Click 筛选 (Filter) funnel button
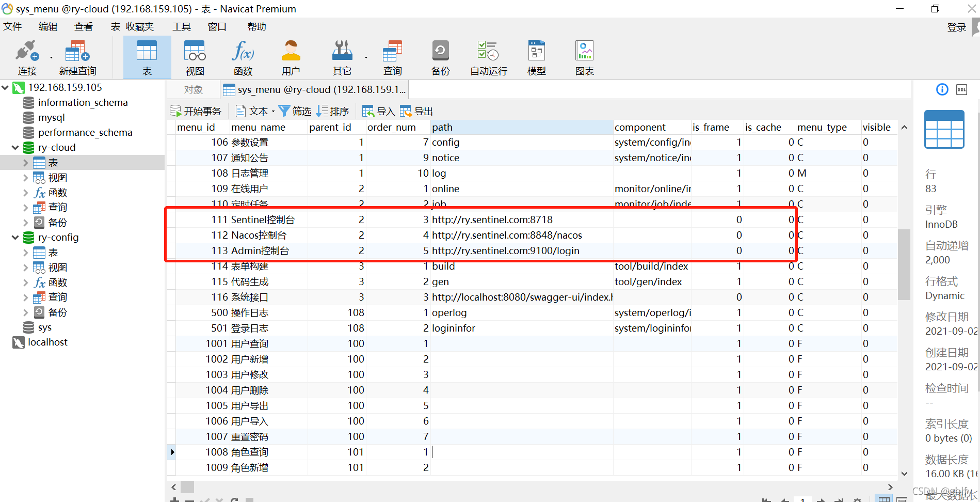Screen dimensions: 980x502 [295, 111]
